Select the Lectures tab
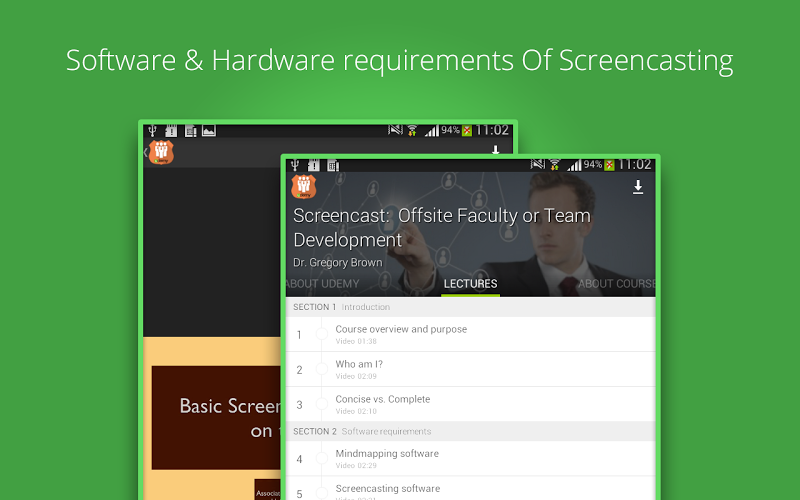 pos(470,284)
